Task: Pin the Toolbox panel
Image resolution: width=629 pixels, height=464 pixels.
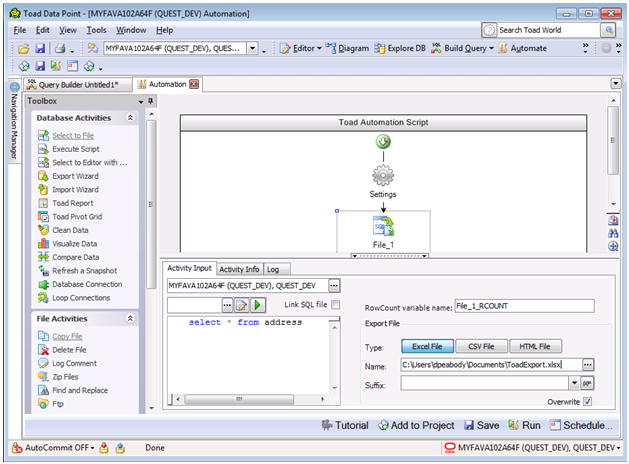Action: coord(151,101)
